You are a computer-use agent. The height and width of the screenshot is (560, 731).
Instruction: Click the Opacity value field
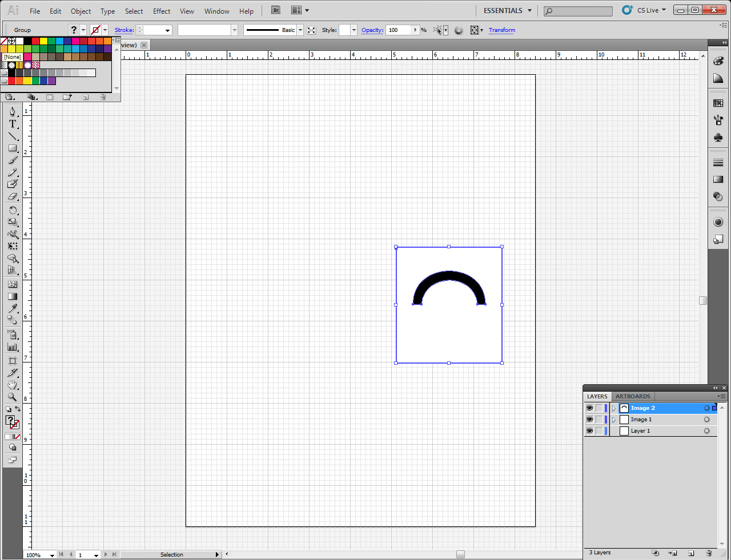click(x=399, y=30)
